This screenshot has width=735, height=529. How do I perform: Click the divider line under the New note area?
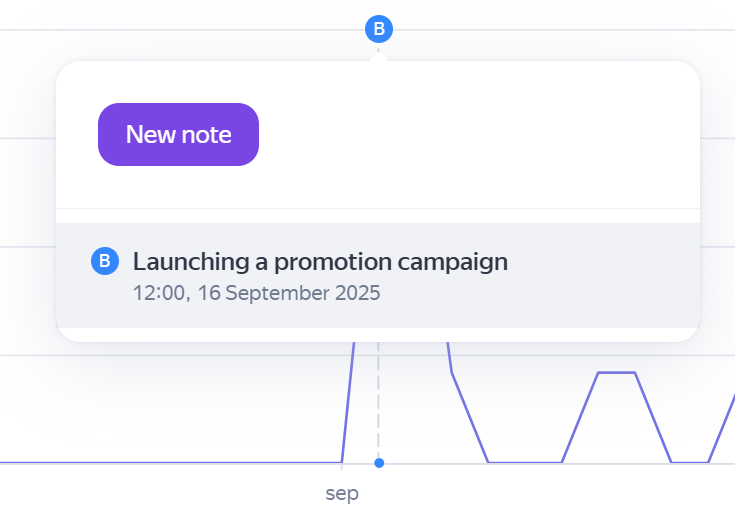pos(378,209)
